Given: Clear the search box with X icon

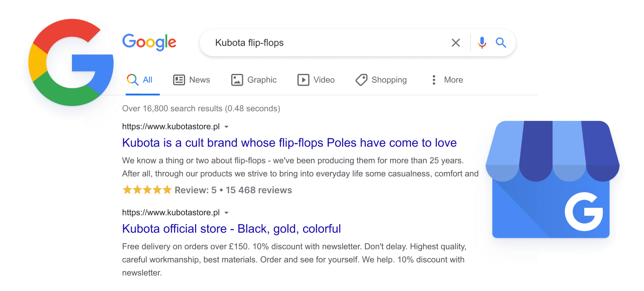Looking at the screenshot, I should coord(456,43).
